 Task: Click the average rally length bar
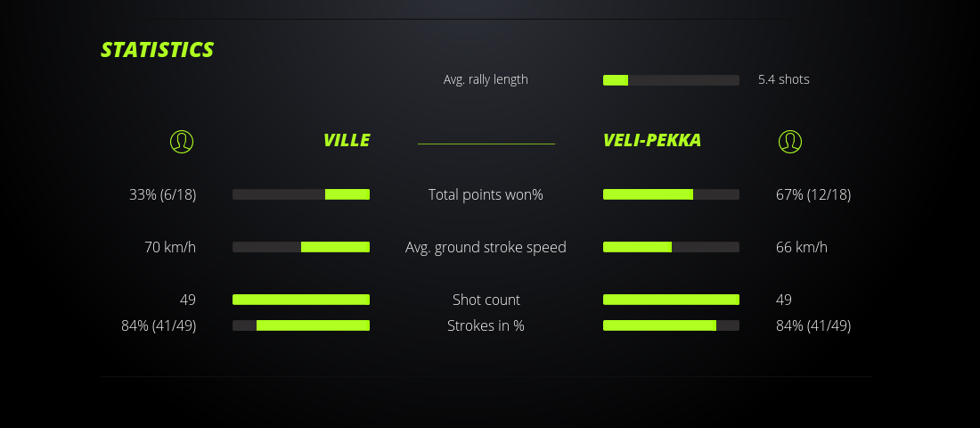[671, 80]
